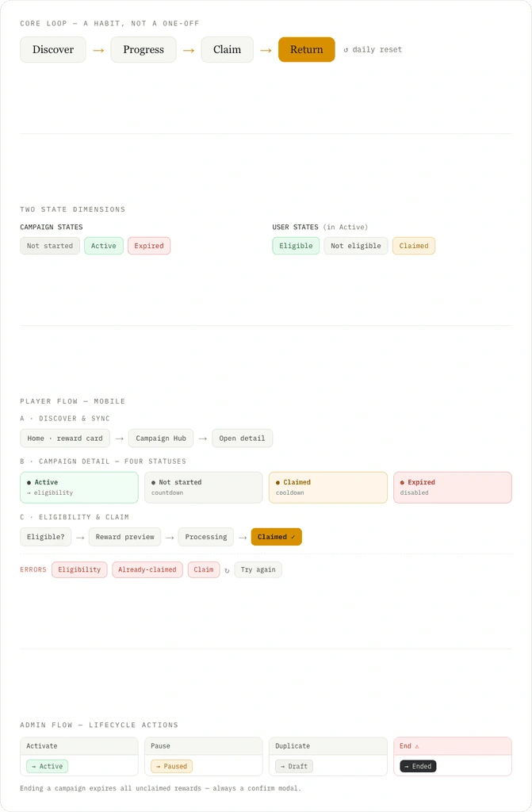Screen dimensions: 532x812
Task: Click the Already-claimed error chip
Action: point(147,569)
